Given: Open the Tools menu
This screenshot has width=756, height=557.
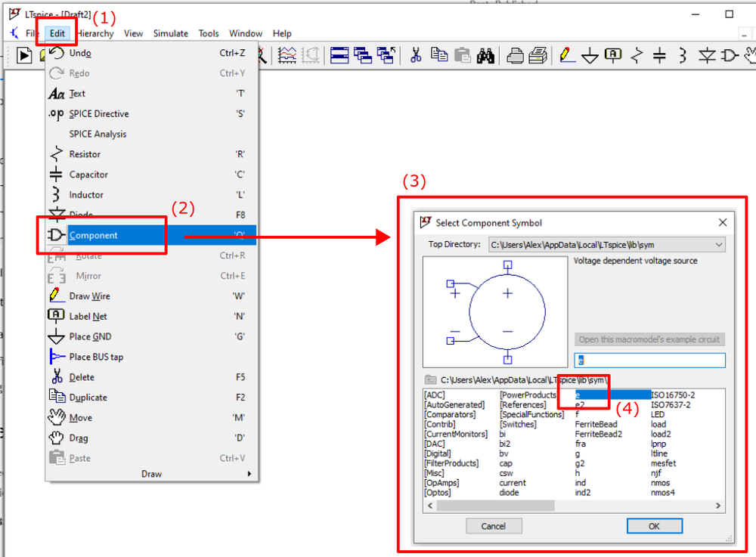Looking at the screenshot, I should (x=209, y=33).
